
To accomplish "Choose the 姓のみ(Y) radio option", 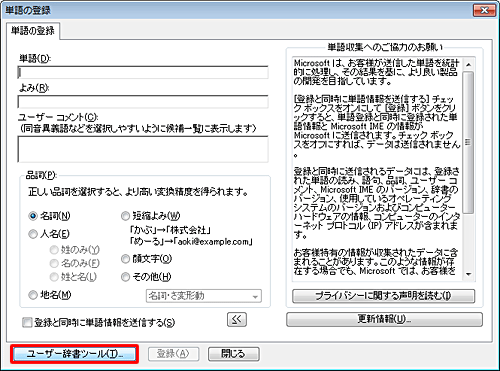I will [54, 250].
